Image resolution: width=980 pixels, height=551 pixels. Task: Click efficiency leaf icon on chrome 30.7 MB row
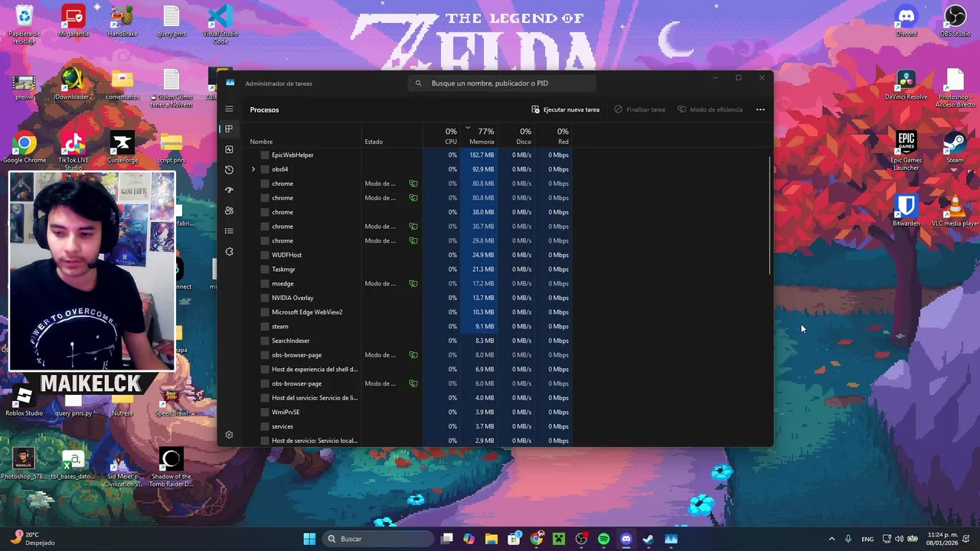(x=413, y=227)
